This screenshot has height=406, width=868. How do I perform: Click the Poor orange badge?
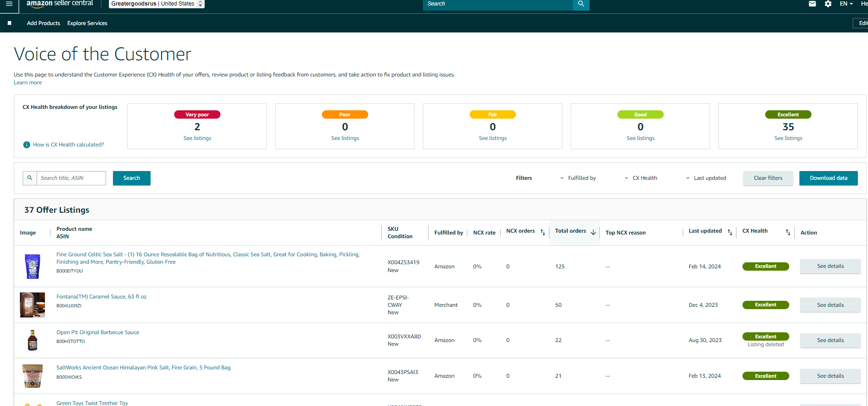(345, 114)
